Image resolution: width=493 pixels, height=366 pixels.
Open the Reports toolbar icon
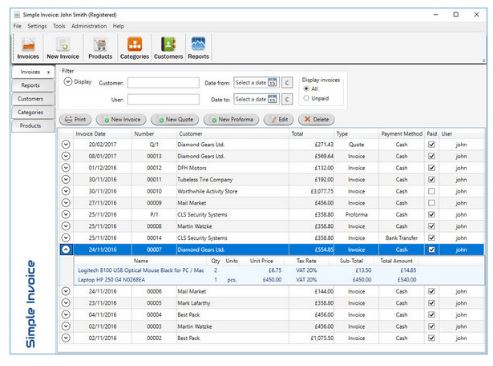pos(198,48)
